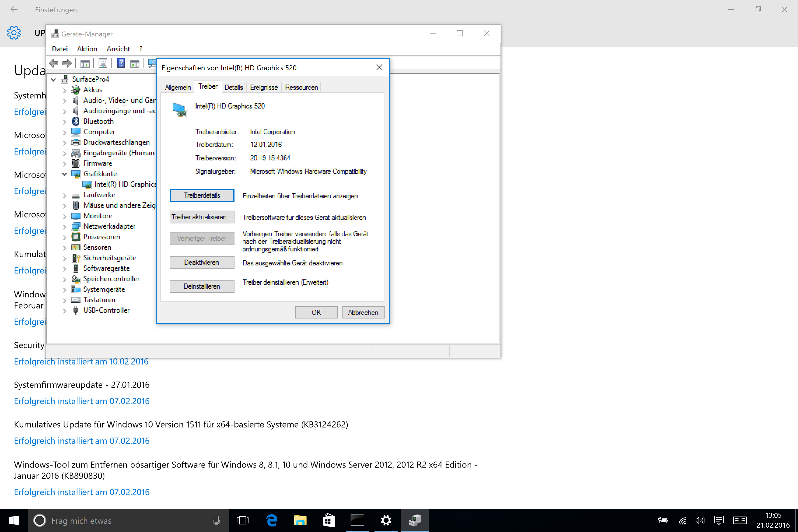
Task: Select the Softwaregeräte tree item
Action: tap(106, 268)
